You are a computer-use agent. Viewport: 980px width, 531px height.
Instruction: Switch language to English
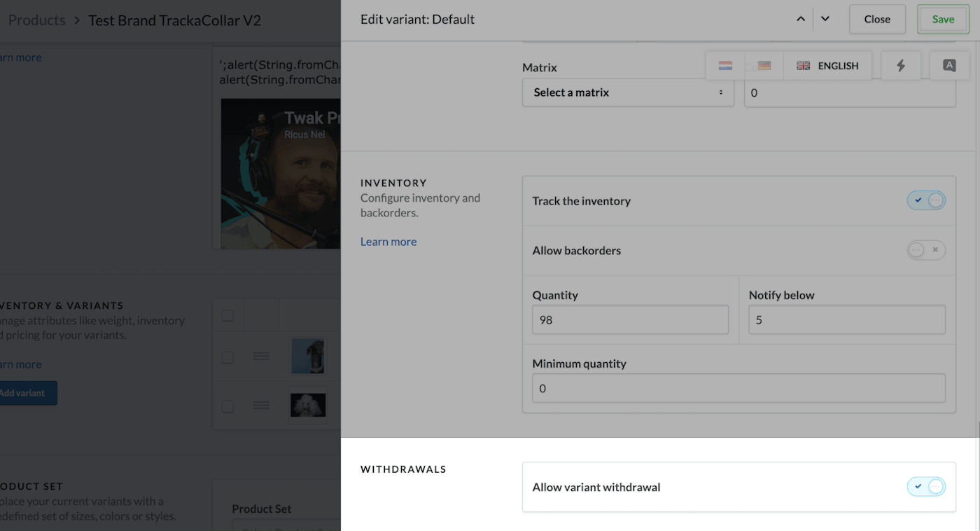coord(827,66)
